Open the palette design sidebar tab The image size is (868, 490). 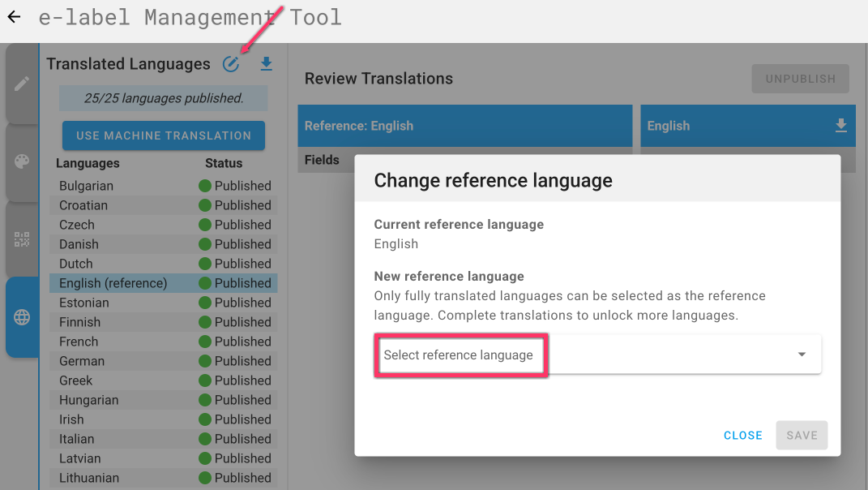pyautogui.click(x=22, y=161)
